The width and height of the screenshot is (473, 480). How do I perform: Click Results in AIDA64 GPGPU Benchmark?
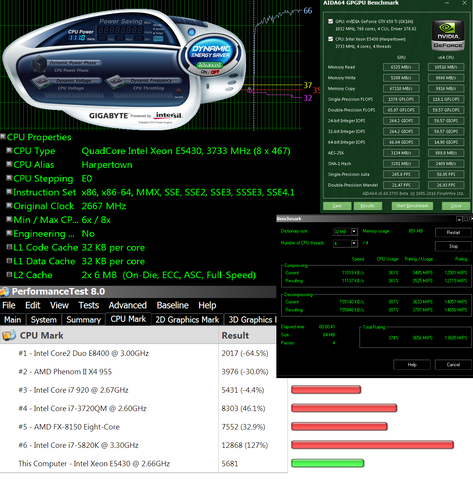coord(368,206)
